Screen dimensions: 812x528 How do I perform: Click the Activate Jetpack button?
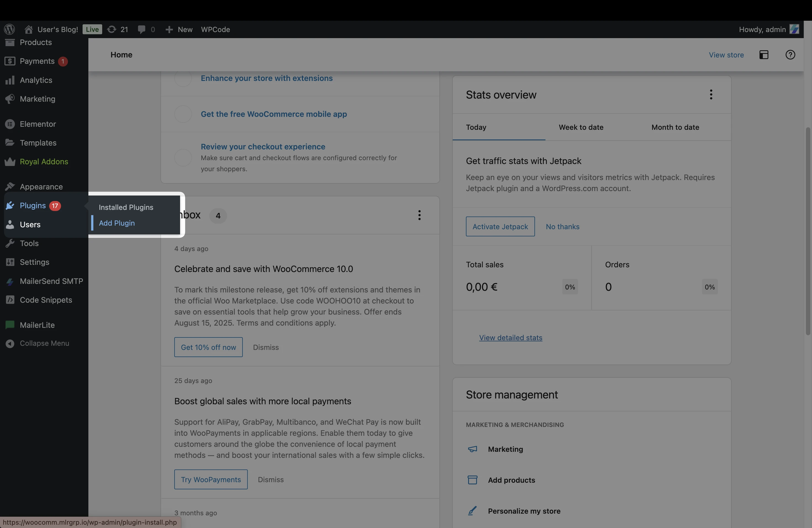tap(500, 226)
